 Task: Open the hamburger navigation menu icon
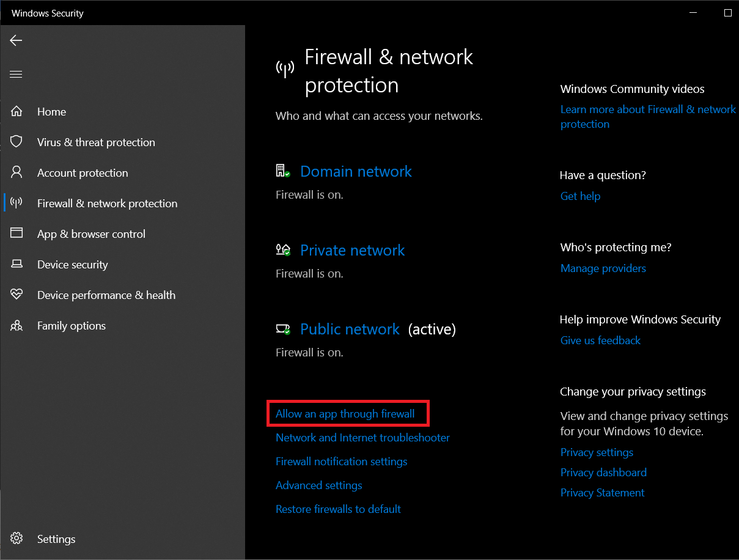pyautogui.click(x=16, y=75)
